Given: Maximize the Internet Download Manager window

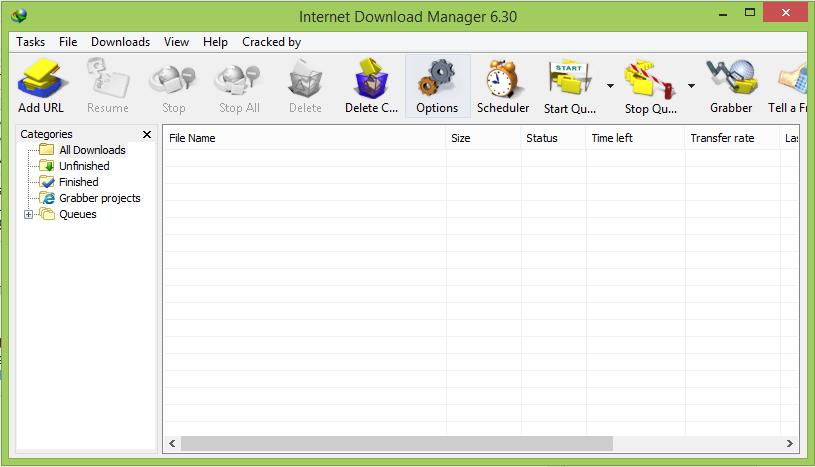Looking at the screenshot, I should tap(750, 13).
